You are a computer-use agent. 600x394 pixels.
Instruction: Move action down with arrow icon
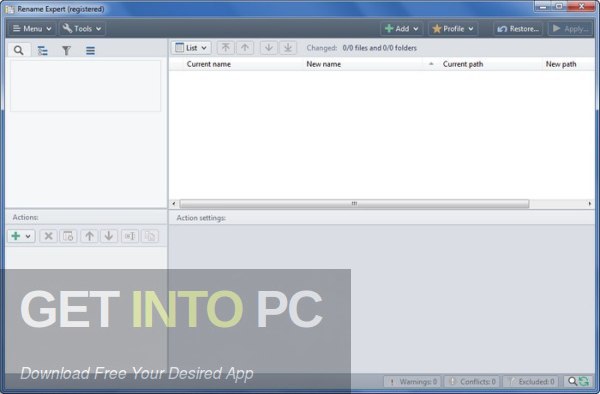pos(109,236)
